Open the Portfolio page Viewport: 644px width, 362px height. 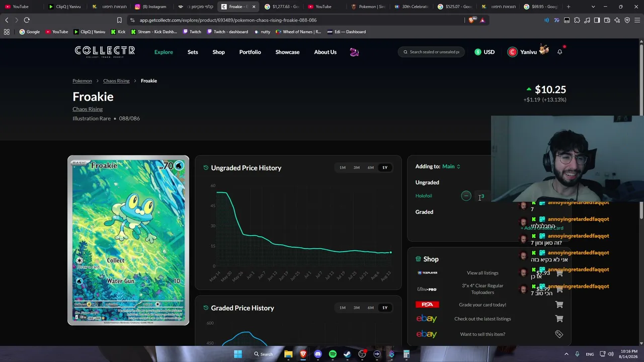(x=250, y=52)
